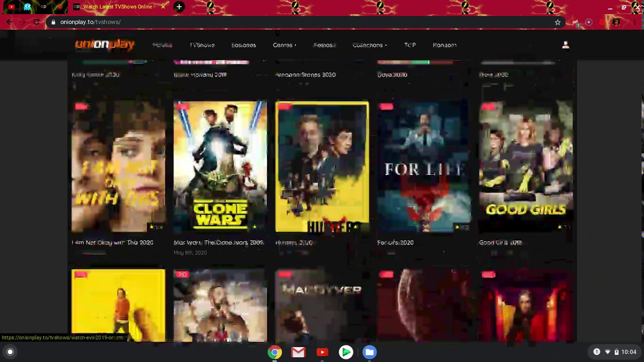Click the battery icon in the tray
Image resolution: width=644 pixels, height=362 pixels.
point(616,352)
